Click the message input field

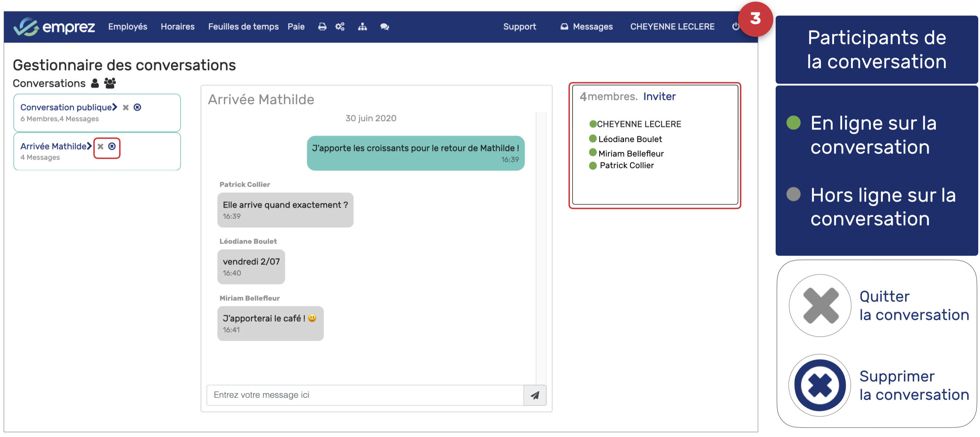click(x=364, y=395)
